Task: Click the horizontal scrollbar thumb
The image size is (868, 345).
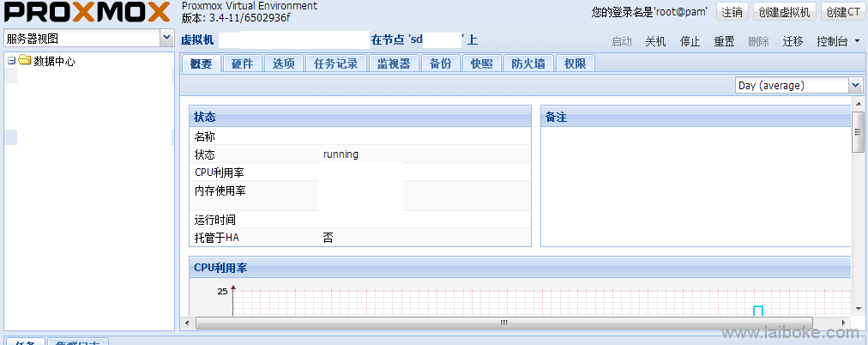Action: coord(503,323)
